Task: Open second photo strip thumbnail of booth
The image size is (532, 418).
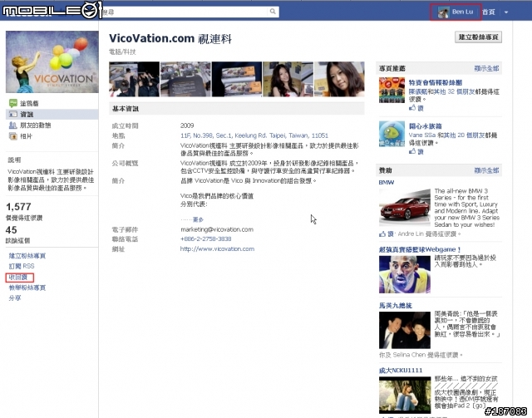Action: (x=185, y=79)
